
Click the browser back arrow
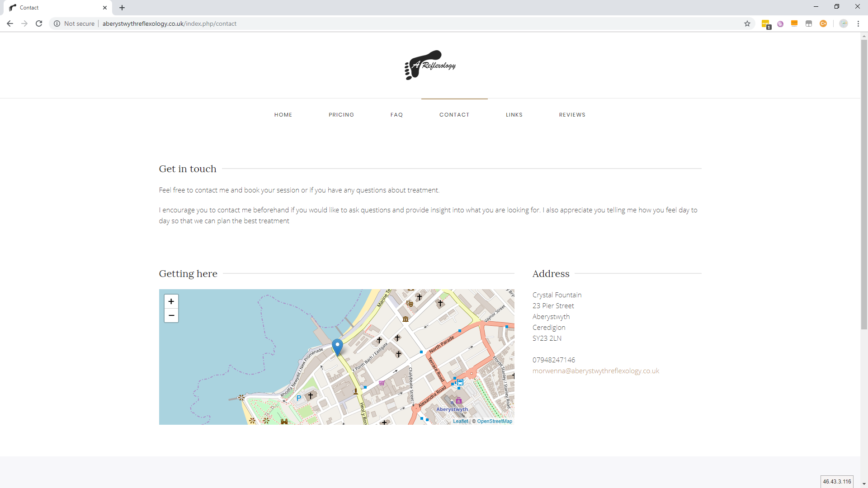click(10, 23)
